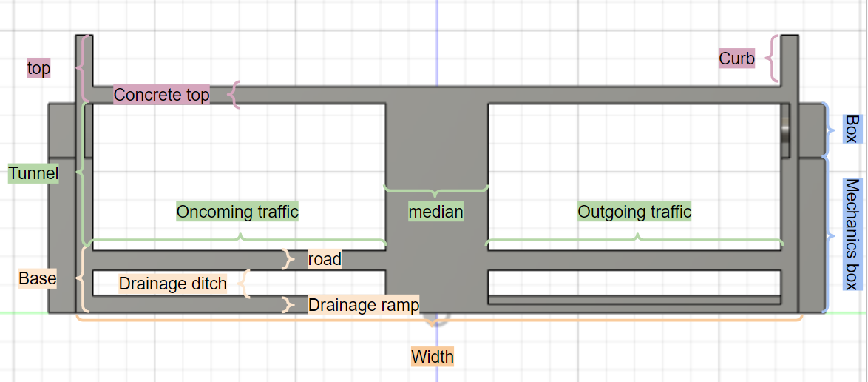Select the 'Width' label
This screenshot has width=868, height=382.
pyautogui.click(x=433, y=357)
